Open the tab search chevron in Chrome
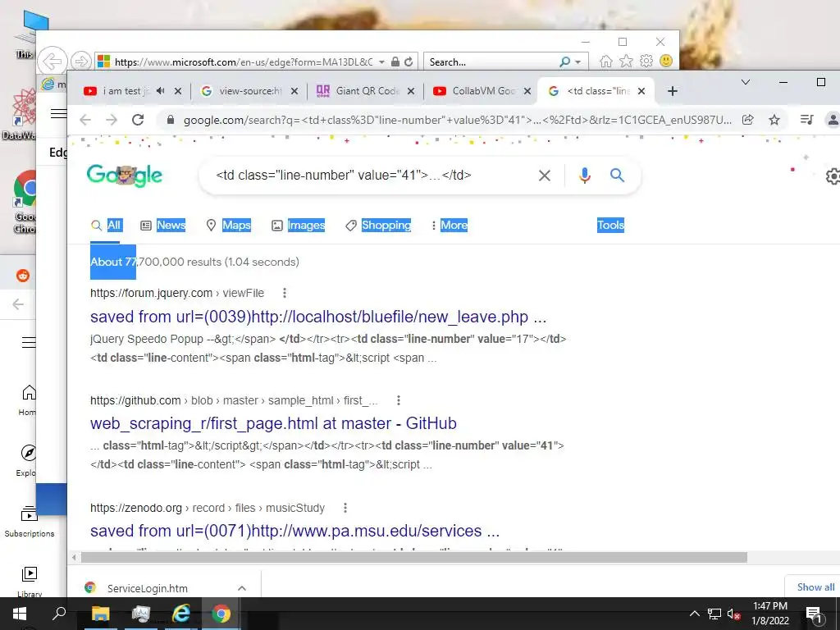The image size is (840, 630). pos(745,82)
